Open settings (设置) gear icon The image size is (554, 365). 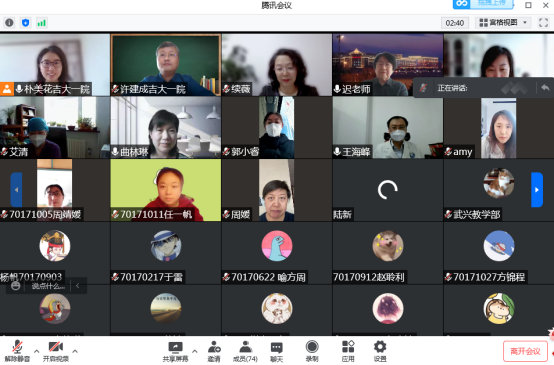click(x=380, y=352)
